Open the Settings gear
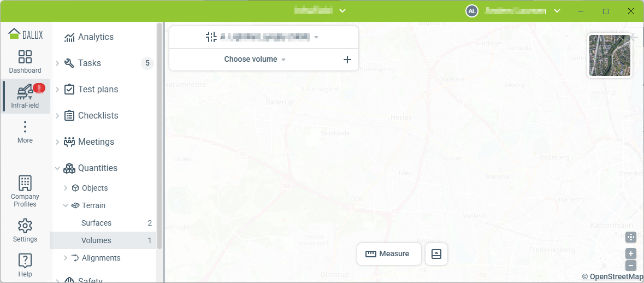The image size is (644, 283). (25, 230)
